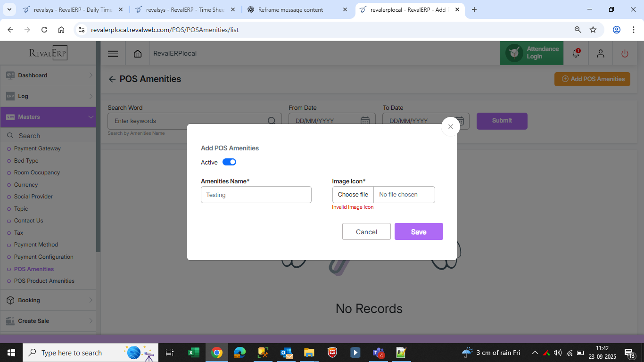This screenshot has height=362, width=644.
Task: Open the notifications bell icon
Action: pyautogui.click(x=576, y=53)
